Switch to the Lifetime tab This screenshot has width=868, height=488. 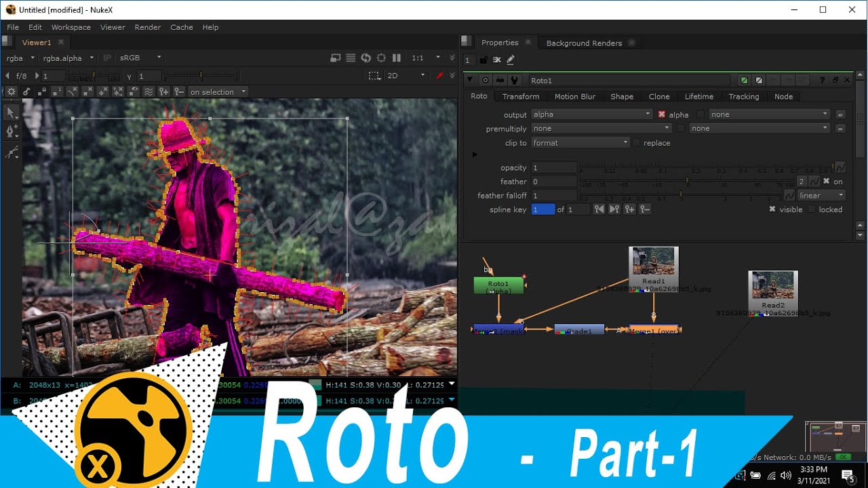[698, 96]
